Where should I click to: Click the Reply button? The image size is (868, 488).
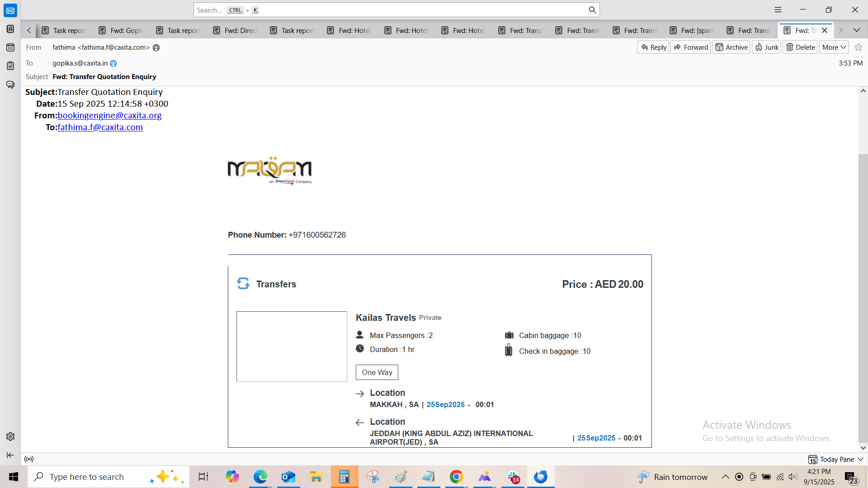point(653,47)
